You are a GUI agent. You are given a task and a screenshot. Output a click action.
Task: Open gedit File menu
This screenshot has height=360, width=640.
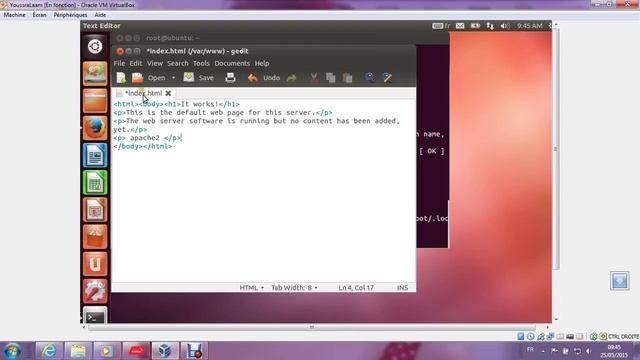pos(119,63)
